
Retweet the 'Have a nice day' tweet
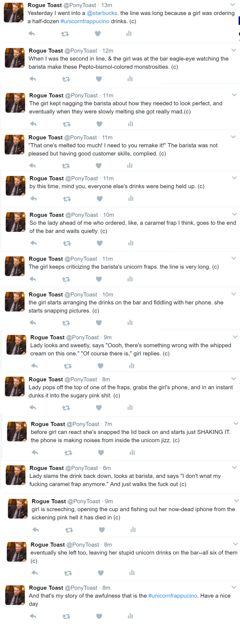click(x=66, y=616)
